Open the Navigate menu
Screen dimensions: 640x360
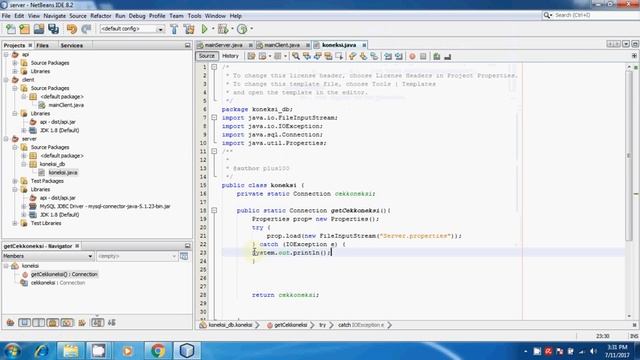pyautogui.click(x=55, y=16)
